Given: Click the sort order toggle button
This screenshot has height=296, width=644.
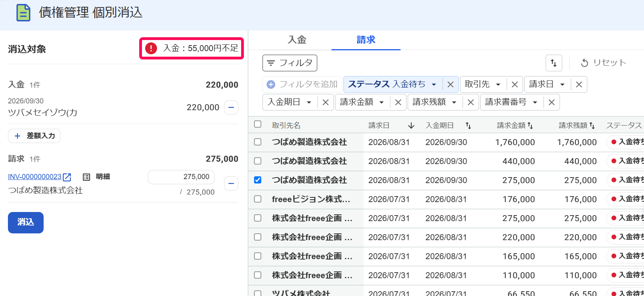Looking at the screenshot, I should pyautogui.click(x=554, y=63).
